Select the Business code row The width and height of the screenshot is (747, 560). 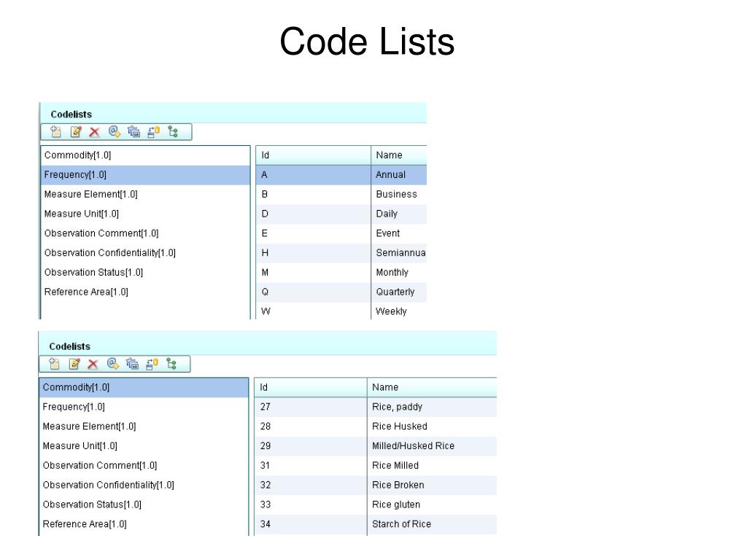tap(341, 194)
